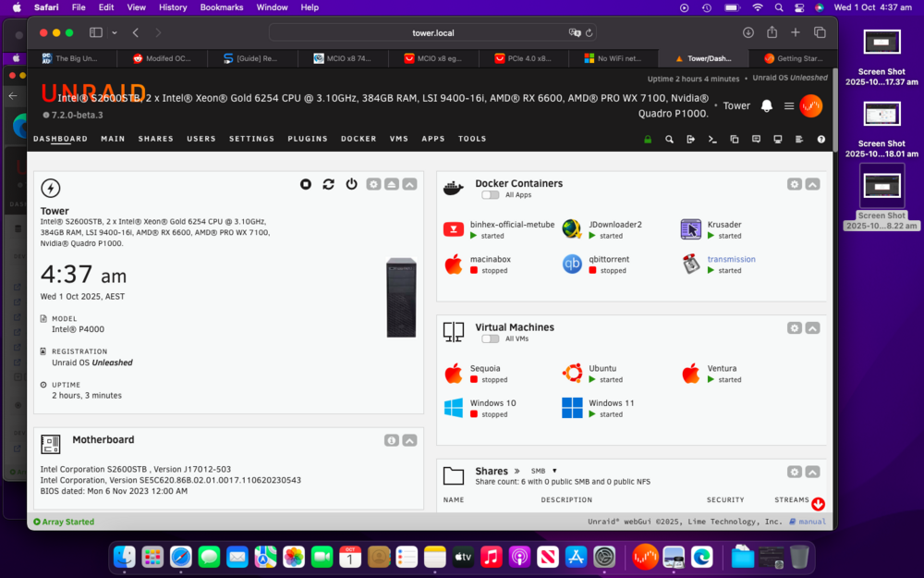This screenshot has width=924, height=578.
Task: Click qbittorrent container icon
Action: tap(572, 264)
